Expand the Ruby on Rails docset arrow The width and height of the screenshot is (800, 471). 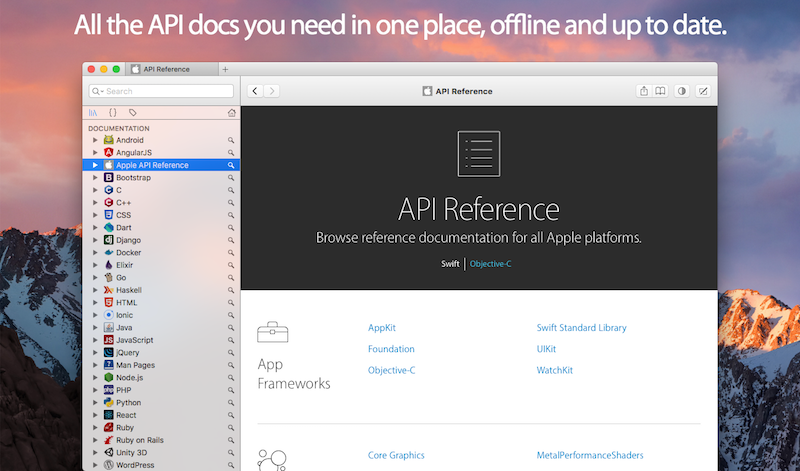[95, 440]
